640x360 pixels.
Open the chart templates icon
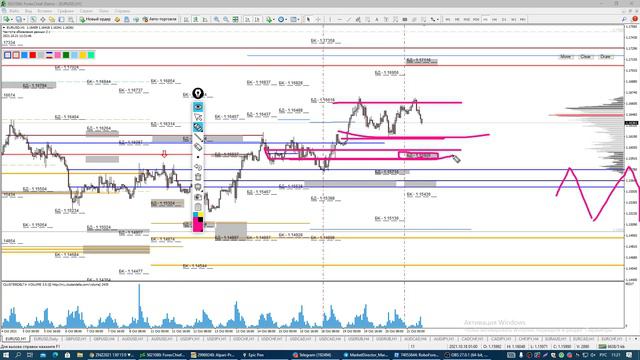click(293, 19)
